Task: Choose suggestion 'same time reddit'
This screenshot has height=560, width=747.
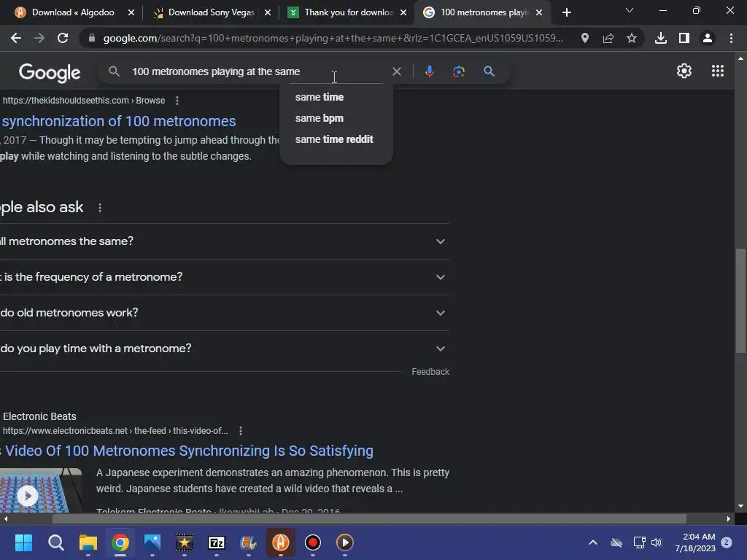Action: click(336, 139)
